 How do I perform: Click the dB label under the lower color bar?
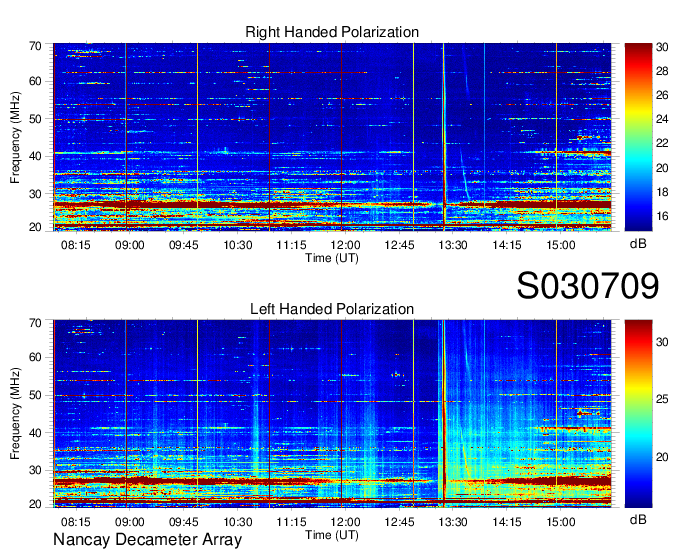(x=638, y=519)
